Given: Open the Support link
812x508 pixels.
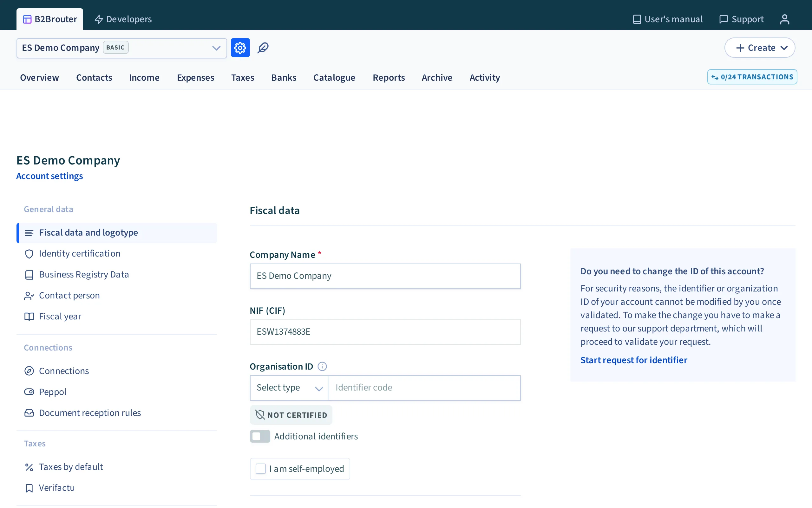Looking at the screenshot, I should tap(741, 19).
